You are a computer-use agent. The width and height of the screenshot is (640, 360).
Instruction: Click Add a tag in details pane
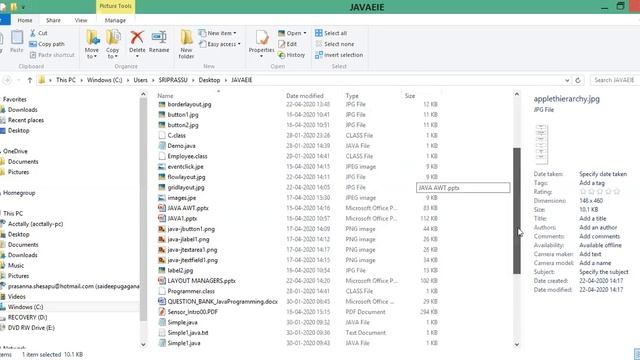592,183
